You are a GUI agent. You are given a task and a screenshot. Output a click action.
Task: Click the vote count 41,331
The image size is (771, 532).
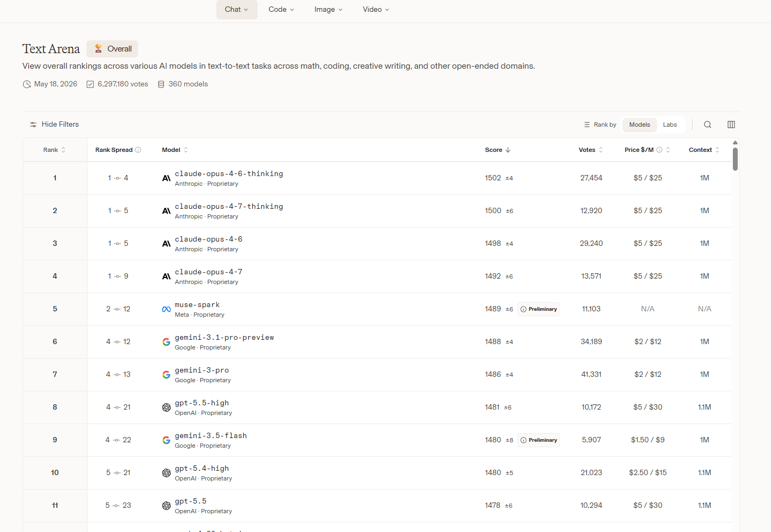(x=591, y=375)
